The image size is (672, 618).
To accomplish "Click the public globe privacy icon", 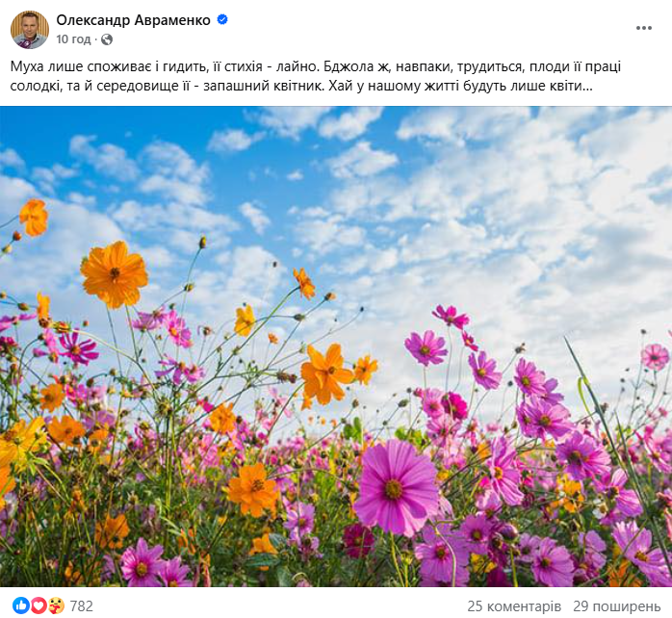I will pos(107,39).
